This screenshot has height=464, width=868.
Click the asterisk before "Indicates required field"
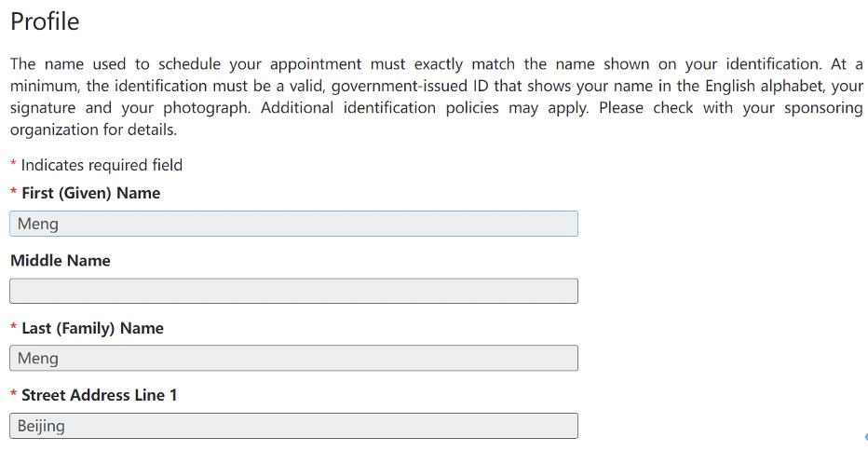point(14,165)
